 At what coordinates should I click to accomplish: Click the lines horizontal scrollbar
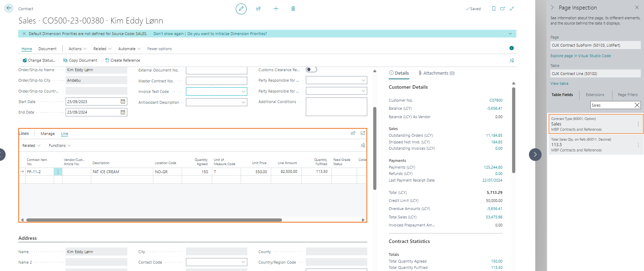[154, 220]
